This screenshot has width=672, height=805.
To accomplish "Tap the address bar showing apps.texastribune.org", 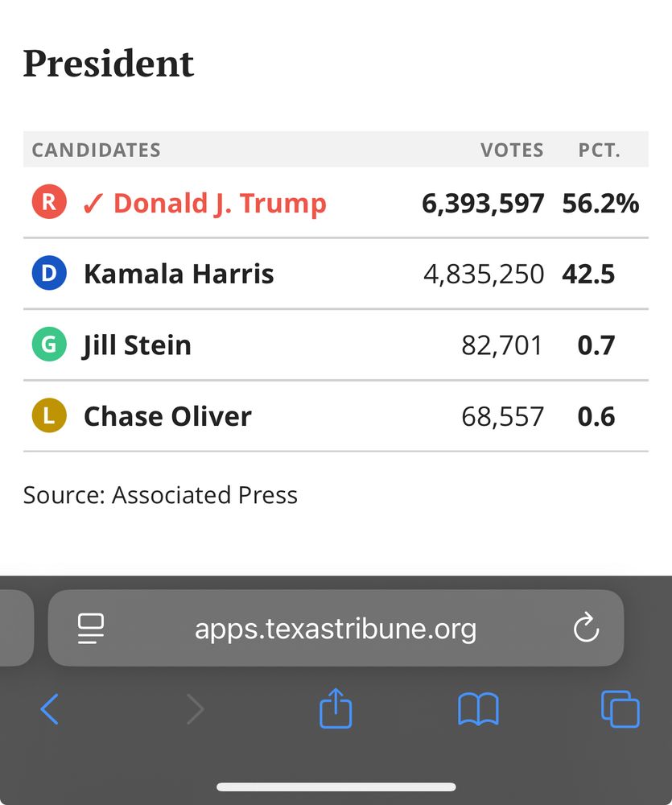I will tap(336, 629).
